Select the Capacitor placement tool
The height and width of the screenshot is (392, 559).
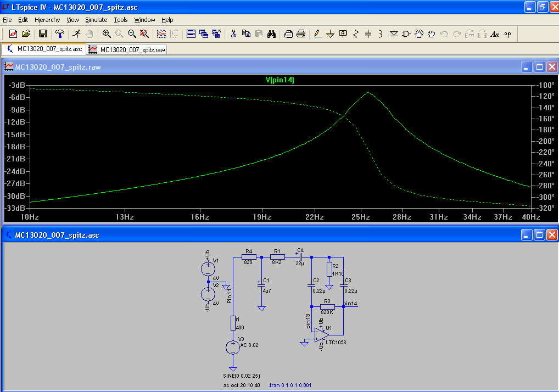368,34
